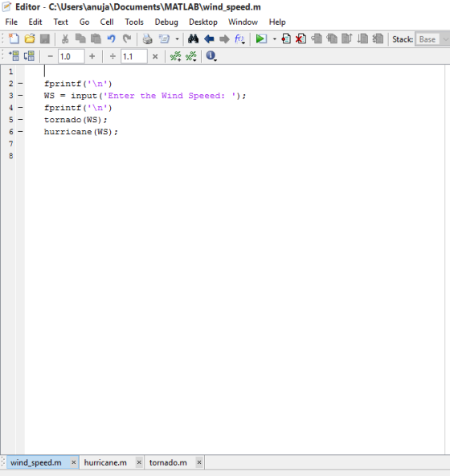
Task: Expand the Run button dropdown arrow
Action: point(275,39)
